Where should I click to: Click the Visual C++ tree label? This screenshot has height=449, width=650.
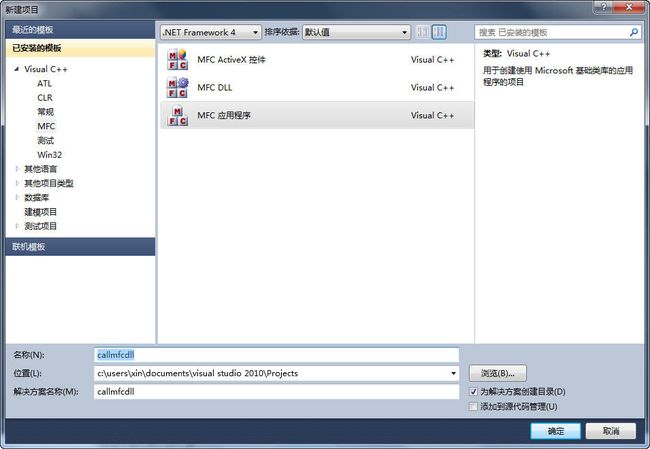46,69
